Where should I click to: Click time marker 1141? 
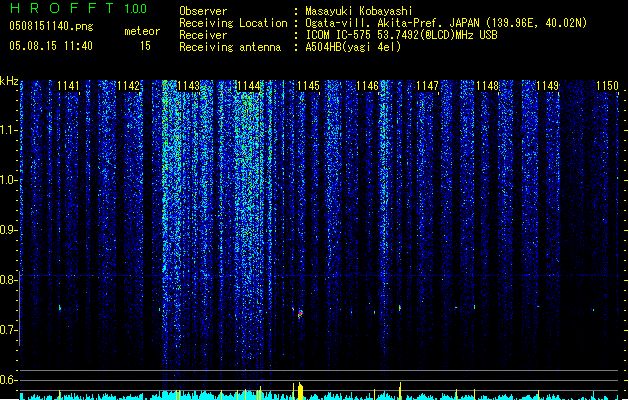point(68,86)
